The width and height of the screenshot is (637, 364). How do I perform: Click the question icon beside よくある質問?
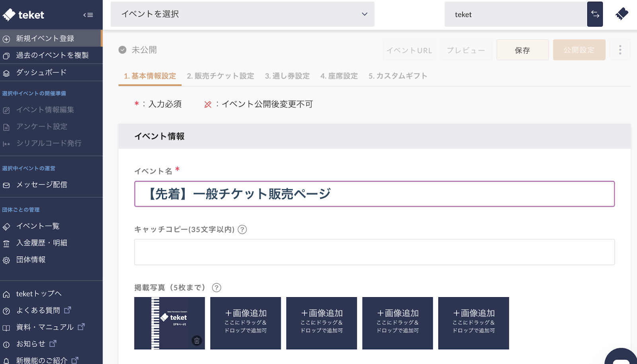(6, 311)
